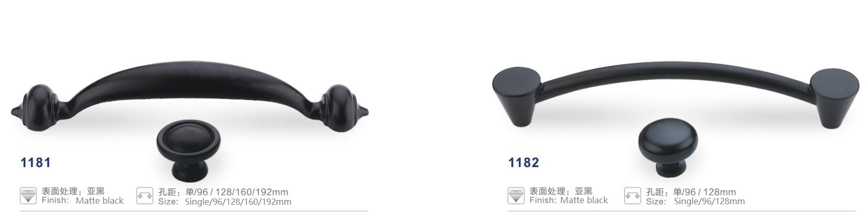Screen dimensions: 868x220
Task: Click the Chinese 孔距 label under 1181
Action: click(x=167, y=192)
